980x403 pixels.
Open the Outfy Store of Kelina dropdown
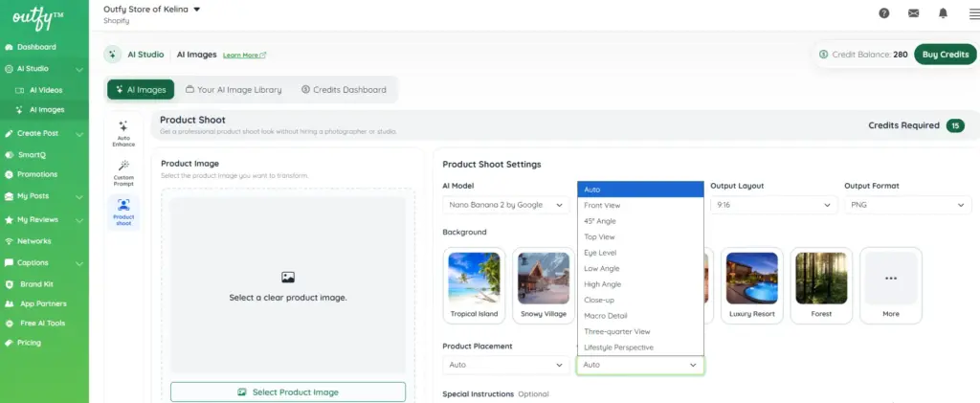(152, 10)
